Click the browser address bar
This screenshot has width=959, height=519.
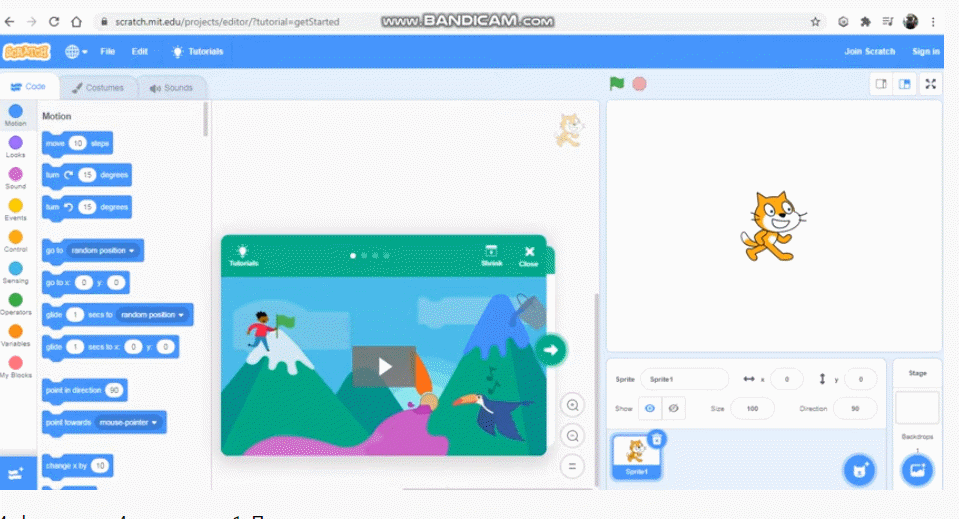[459, 21]
